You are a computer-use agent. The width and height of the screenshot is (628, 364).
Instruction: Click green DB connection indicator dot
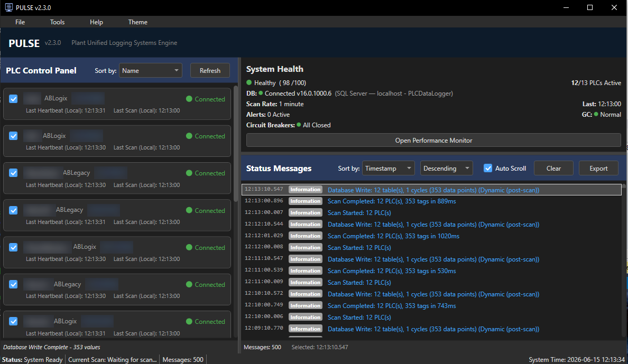tap(261, 94)
